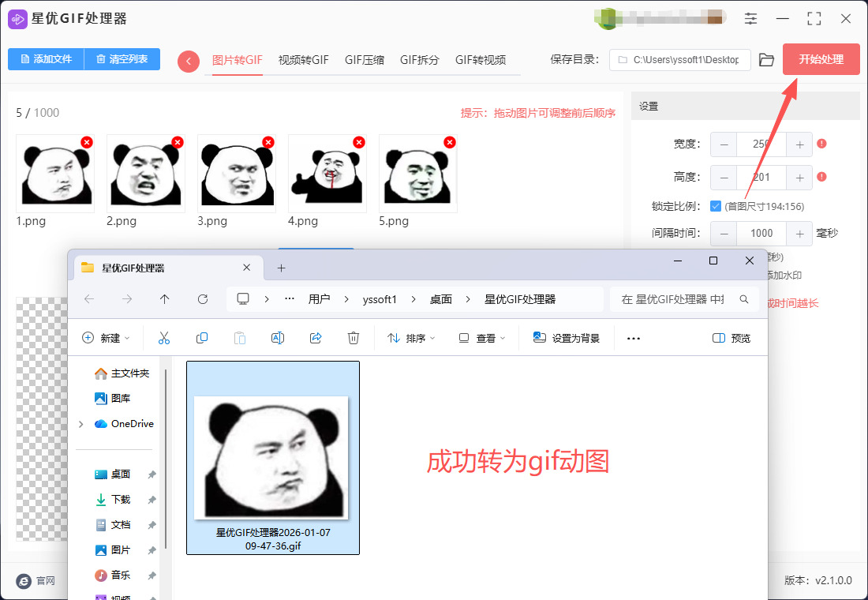Remove 5.png with its red X
Image resolution: width=868 pixels, height=600 pixels.
pyautogui.click(x=450, y=142)
